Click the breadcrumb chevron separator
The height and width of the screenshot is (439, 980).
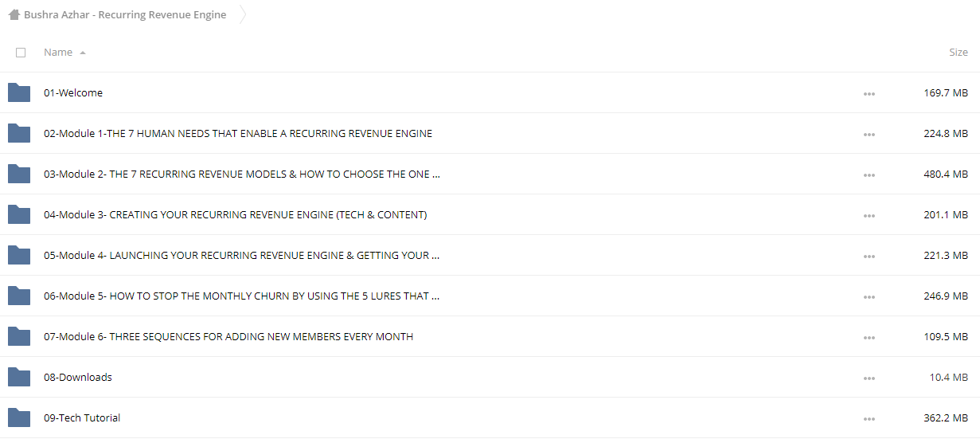point(243,14)
